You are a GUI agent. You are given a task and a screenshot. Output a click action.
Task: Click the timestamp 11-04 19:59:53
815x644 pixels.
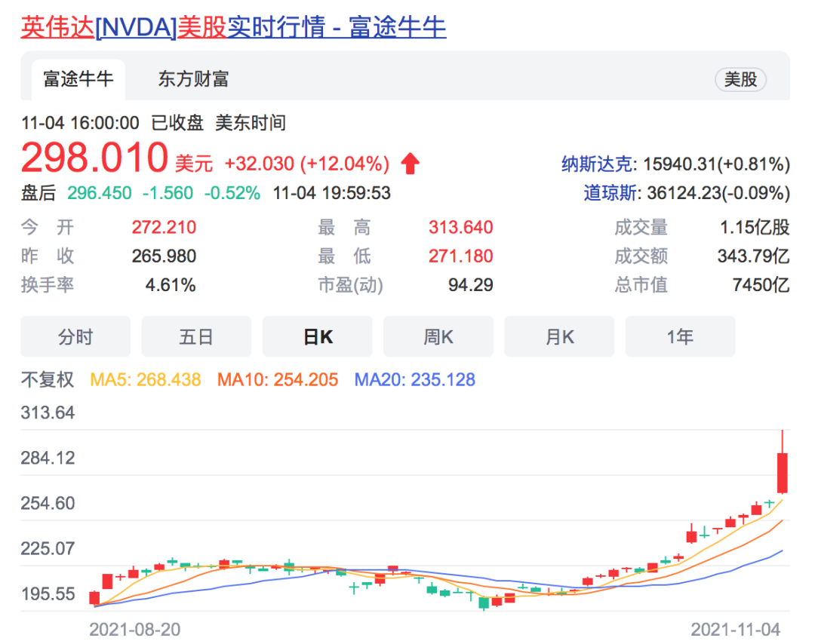(331, 193)
